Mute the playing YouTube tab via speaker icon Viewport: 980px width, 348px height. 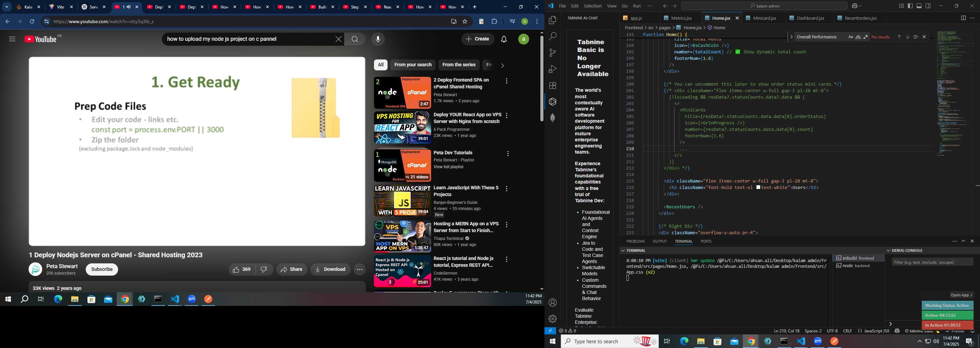coord(129,7)
